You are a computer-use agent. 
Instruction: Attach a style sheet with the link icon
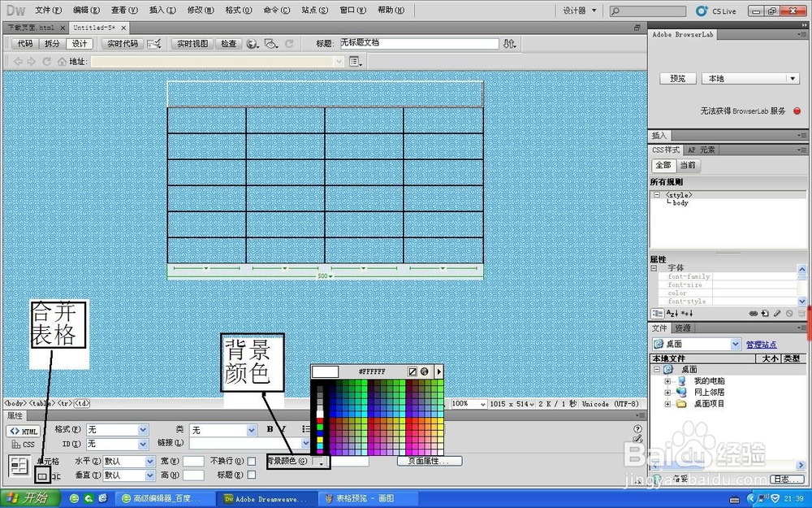click(754, 314)
